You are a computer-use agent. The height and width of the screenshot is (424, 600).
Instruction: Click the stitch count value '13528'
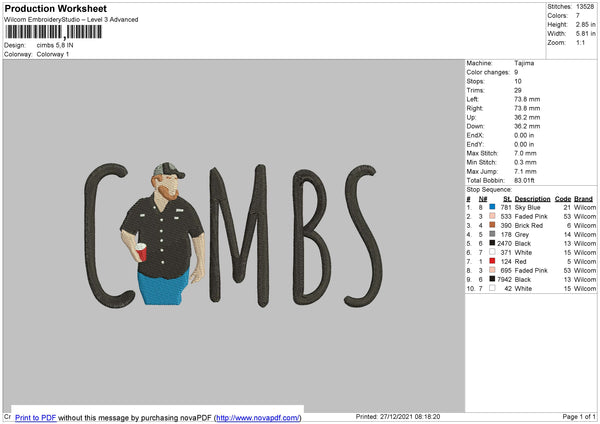585,7
